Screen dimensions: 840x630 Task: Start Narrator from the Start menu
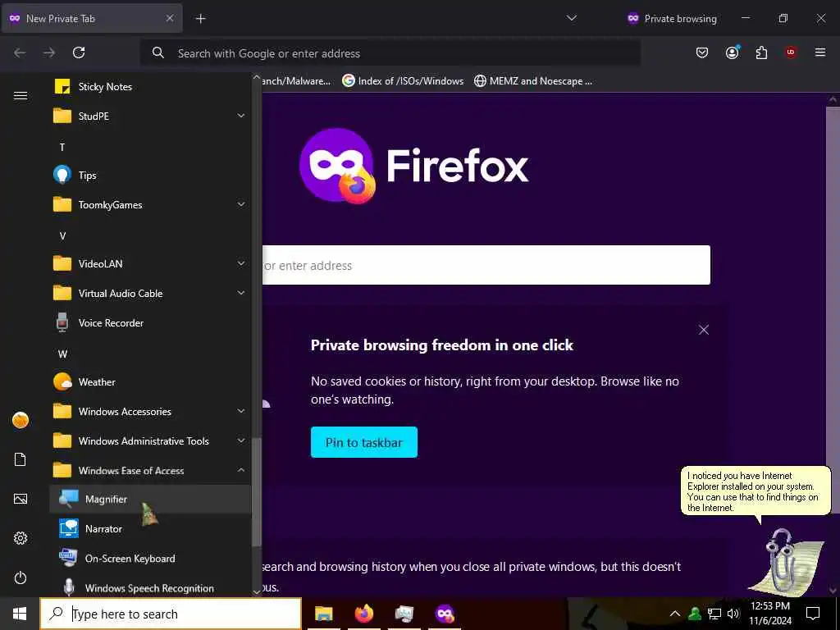pos(150,529)
